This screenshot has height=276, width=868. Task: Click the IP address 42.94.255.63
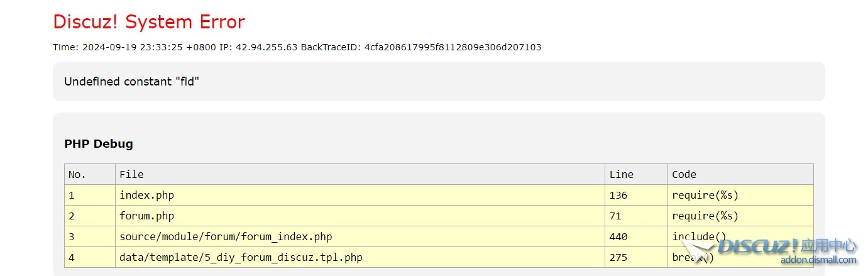point(266,47)
